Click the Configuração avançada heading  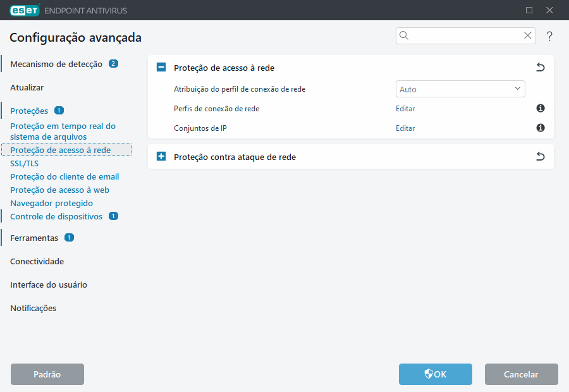coord(75,38)
